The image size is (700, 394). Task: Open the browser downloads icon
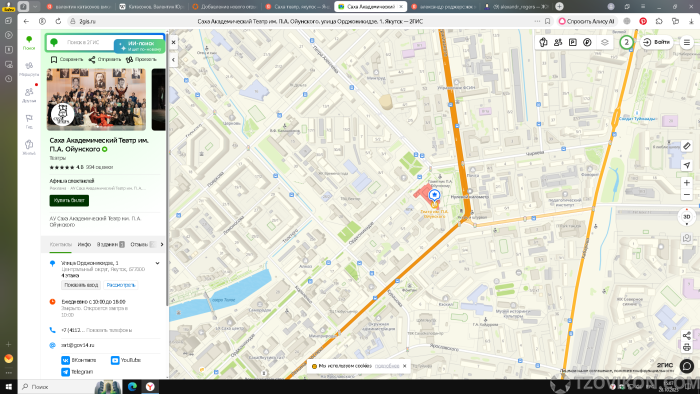[x=691, y=21]
